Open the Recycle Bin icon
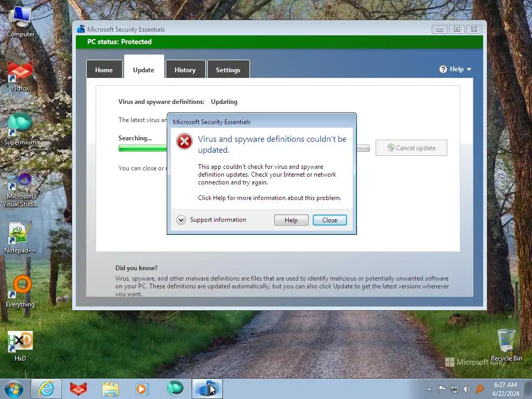Viewport: 532px width, 399px height. (x=506, y=345)
